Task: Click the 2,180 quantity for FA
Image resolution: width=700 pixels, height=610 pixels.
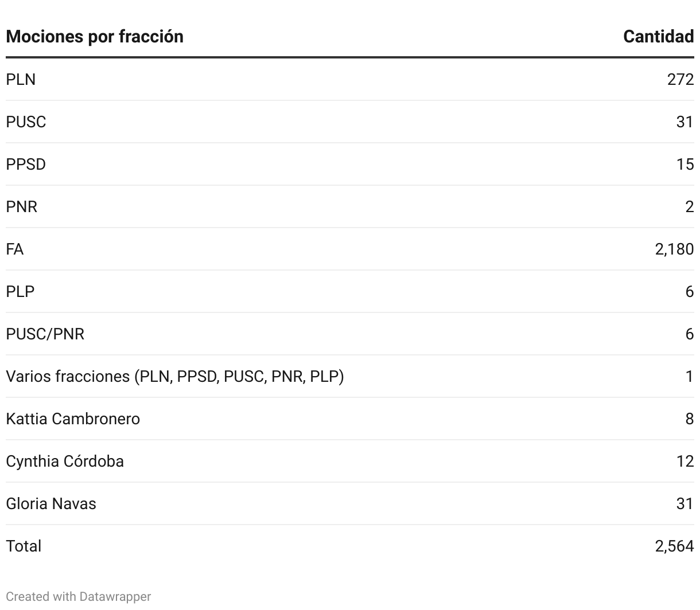Action: [674, 249]
